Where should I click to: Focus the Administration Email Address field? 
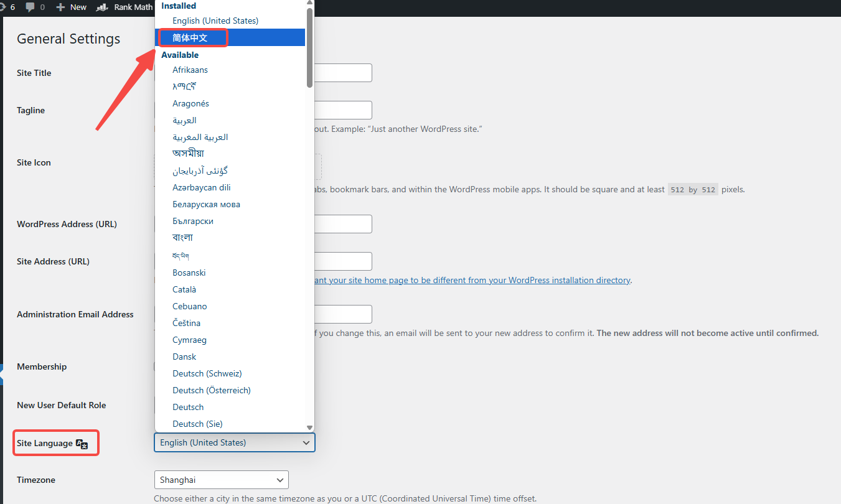(343, 314)
